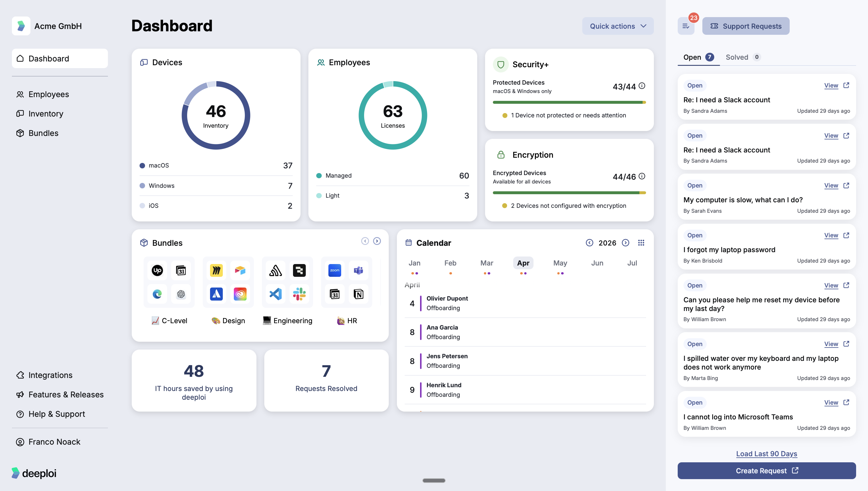Open the Quick actions dropdown
Screen dimensions: 868x491
(618, 26)
